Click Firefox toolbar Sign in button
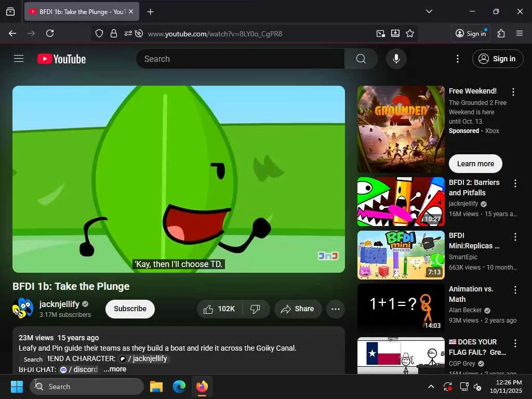 (x=471, y=33)
